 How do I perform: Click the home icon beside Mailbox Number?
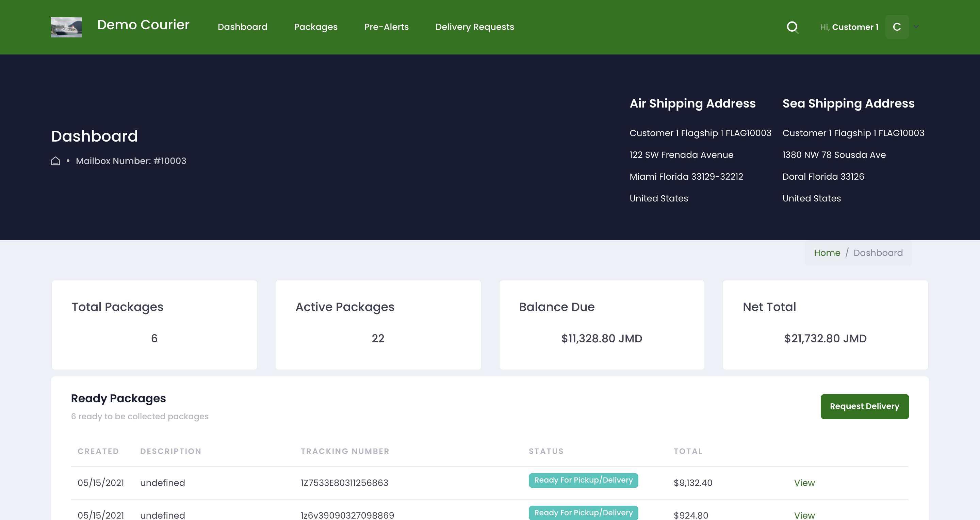(x=55, y=161)
